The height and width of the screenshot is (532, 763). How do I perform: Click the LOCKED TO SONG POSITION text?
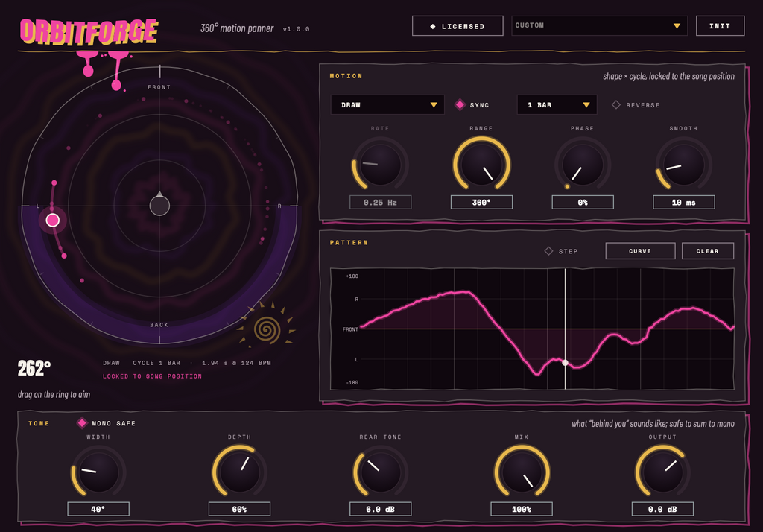152,376
